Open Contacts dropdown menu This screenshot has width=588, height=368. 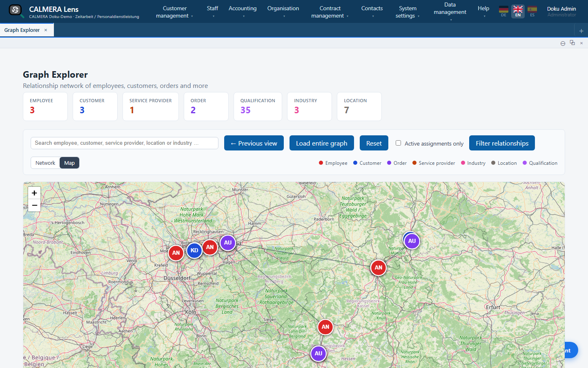(x=372, y=12)
